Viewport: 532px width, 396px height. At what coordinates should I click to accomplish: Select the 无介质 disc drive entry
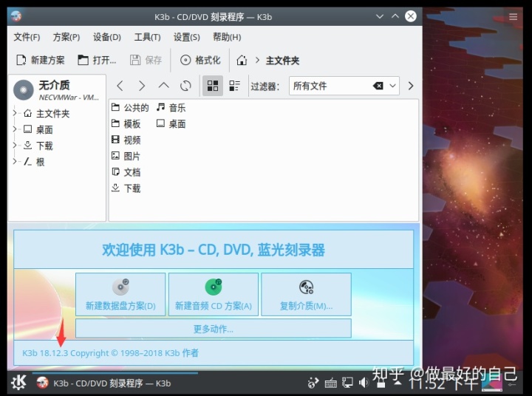56,90
